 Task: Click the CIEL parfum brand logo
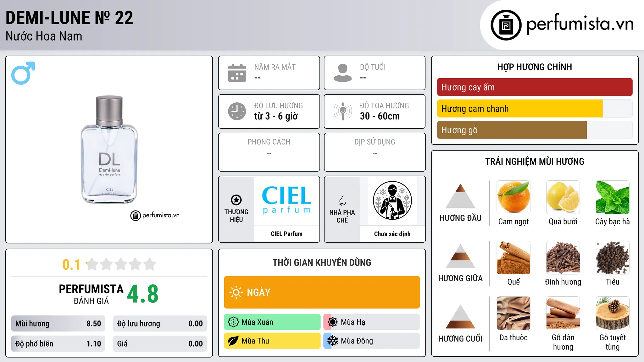pyautogui.click(x=286, y=200)
